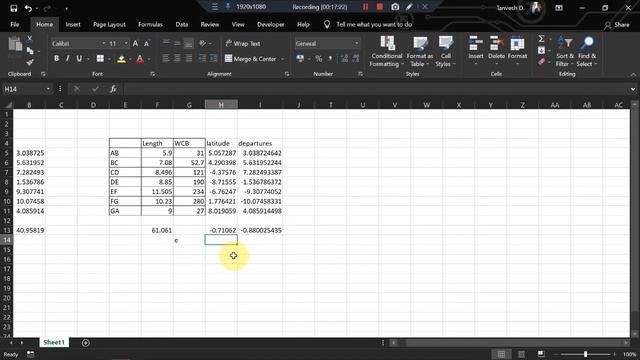Image resolution: width=640 pixels, height=360 pixels.
Task: Click the Select All corner triangle
Action: 8,105
